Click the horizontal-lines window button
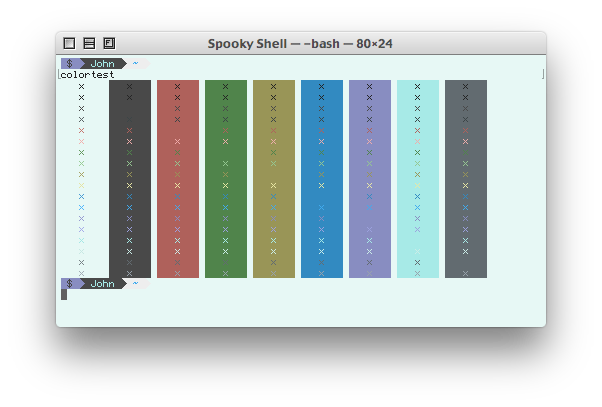The height and width of the screenshot is (407, 602). (89, 43)
